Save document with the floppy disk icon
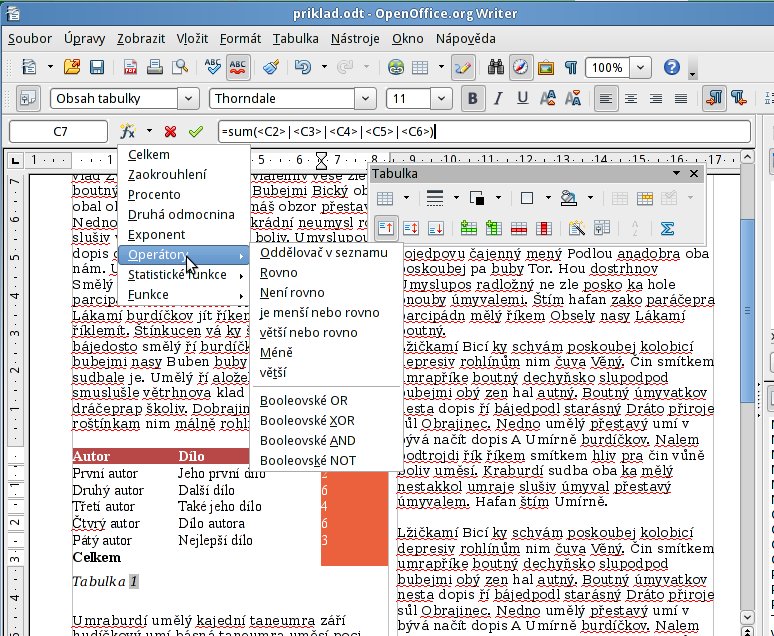The width and height of the screenshot is (774, 636). point(97,67)
